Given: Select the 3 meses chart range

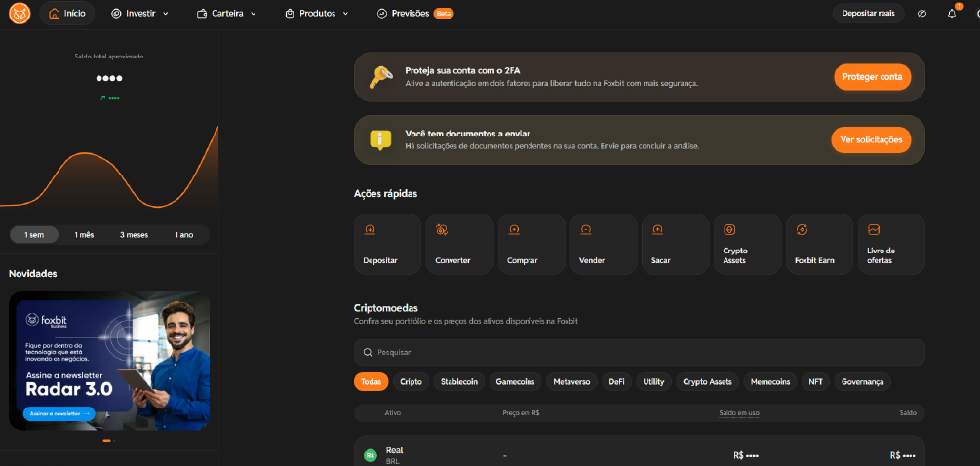Looking at the screenshot, I should click(134, 235).
